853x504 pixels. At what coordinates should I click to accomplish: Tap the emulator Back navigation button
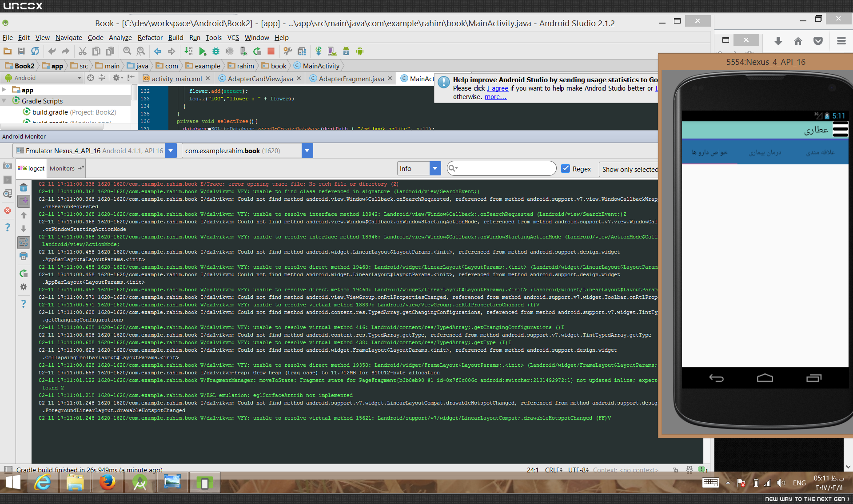pyautogui.click(x=716, y=378)
